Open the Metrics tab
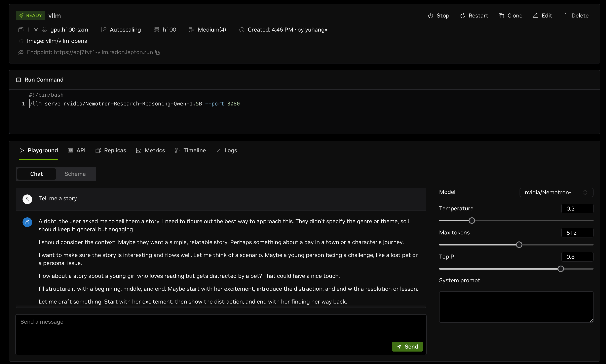This screenshot has height=364, width=606. tap(150, 150)
